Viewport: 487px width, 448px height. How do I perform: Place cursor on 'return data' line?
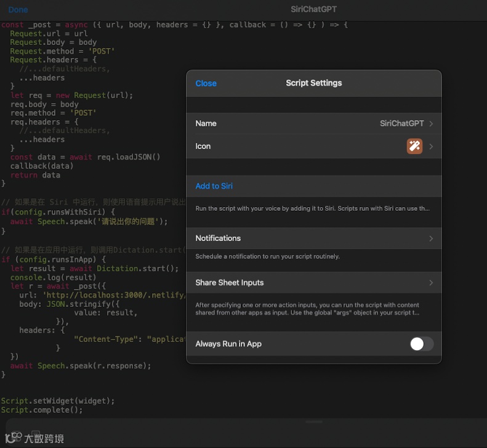tap(35, 175)
